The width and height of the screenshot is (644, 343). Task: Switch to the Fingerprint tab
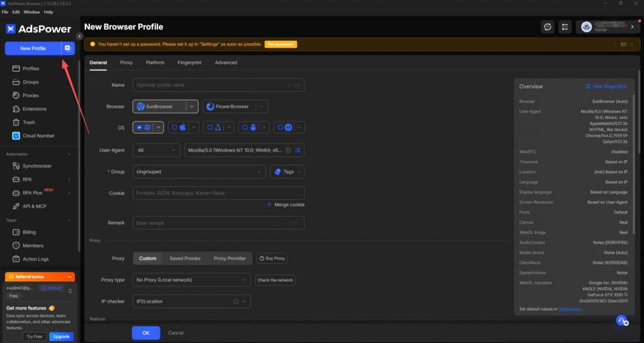pyautogui.click(x=189, y=63)
